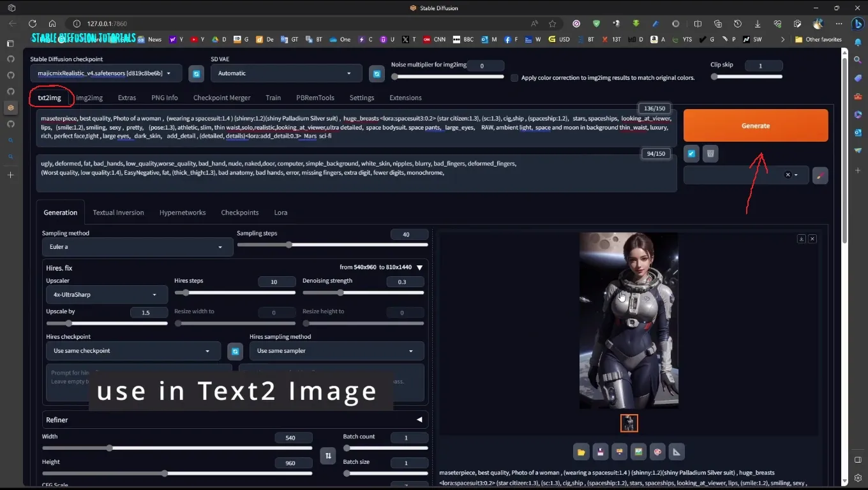Add page to favorites star icon
The width and height of the screenshot is (868, 490).
click(x=553, y=24)
